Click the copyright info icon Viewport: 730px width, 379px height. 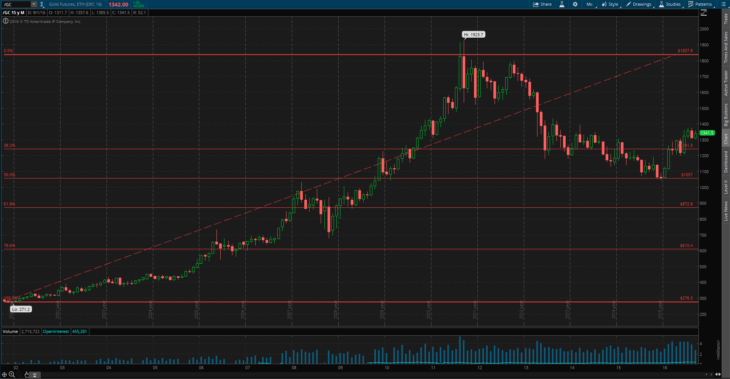point(6,21)
